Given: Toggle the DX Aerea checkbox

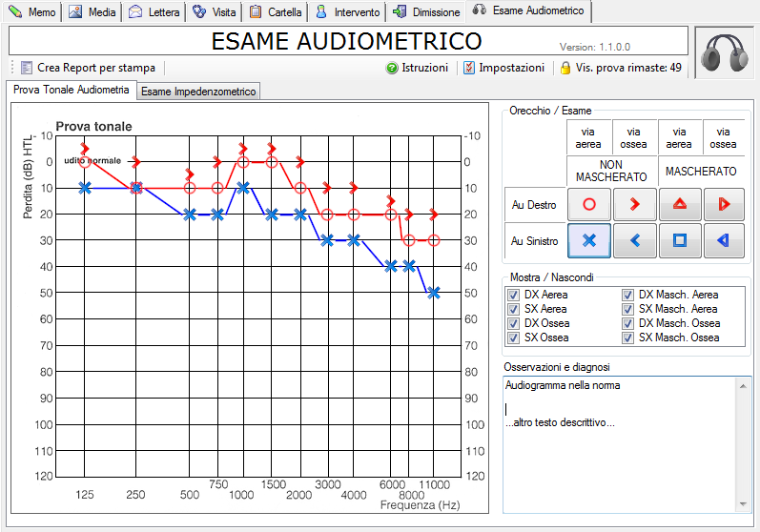Looking at the screenshot, I should coord(515,296).
